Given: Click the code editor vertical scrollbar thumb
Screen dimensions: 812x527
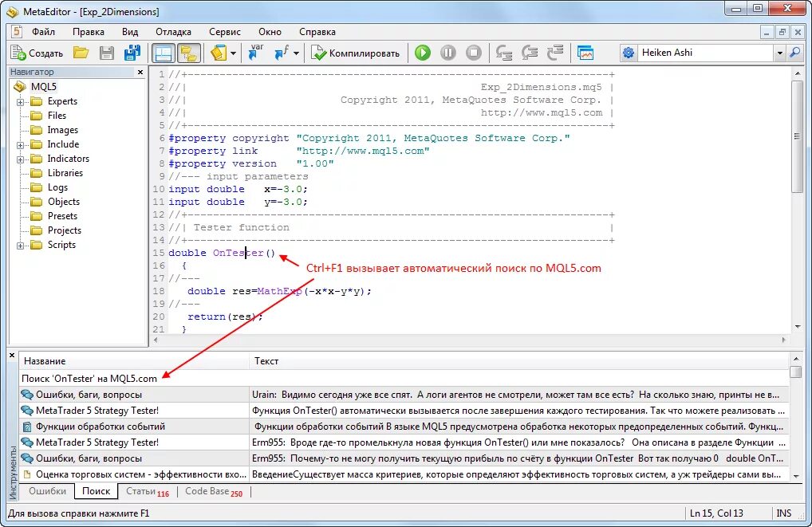Looking at the screenshot, I should coord(798,136).
